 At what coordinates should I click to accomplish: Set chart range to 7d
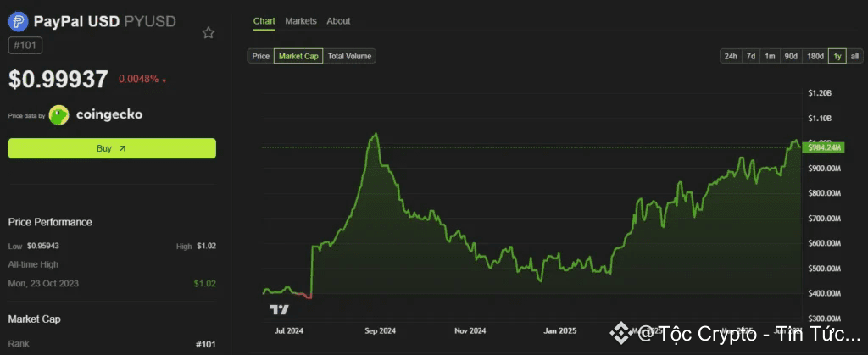[x=750, y=56]
